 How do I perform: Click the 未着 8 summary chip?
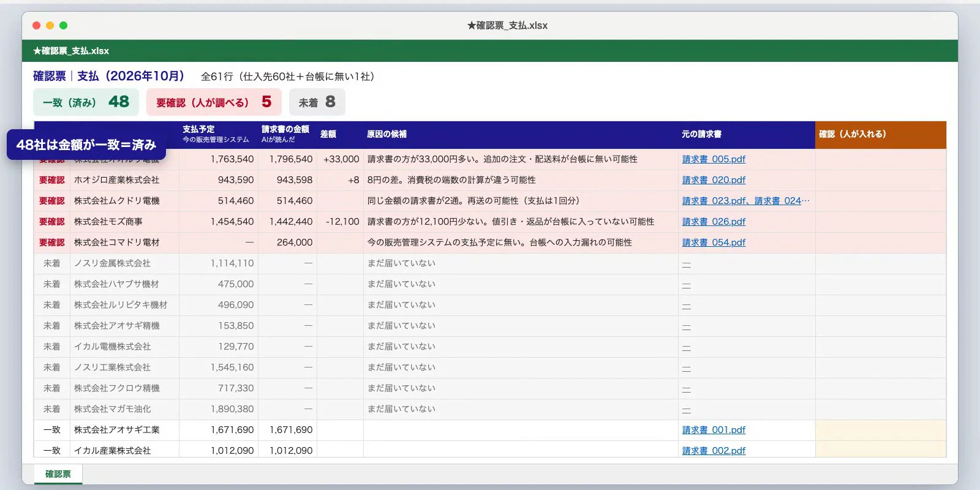[317, 102]
